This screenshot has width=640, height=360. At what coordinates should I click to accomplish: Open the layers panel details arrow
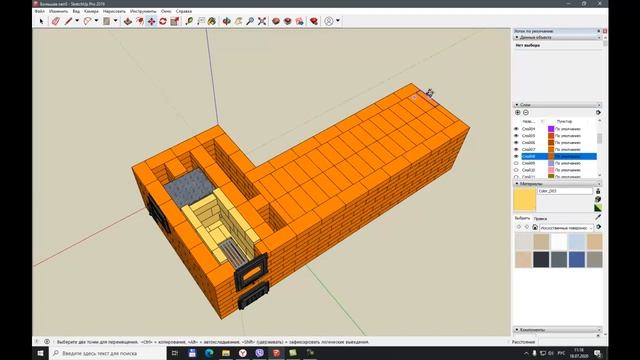(598, 112)
